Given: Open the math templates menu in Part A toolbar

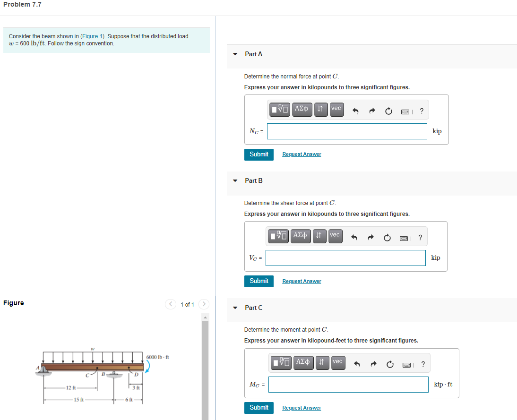Looking at the screenshot, I should [x=278, y=109].
